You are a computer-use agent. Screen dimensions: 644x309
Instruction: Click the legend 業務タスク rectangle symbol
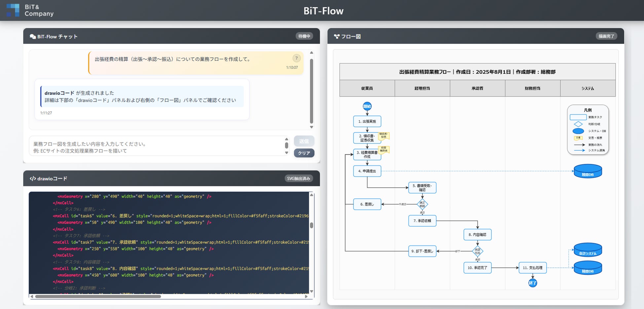click(578, 117)
